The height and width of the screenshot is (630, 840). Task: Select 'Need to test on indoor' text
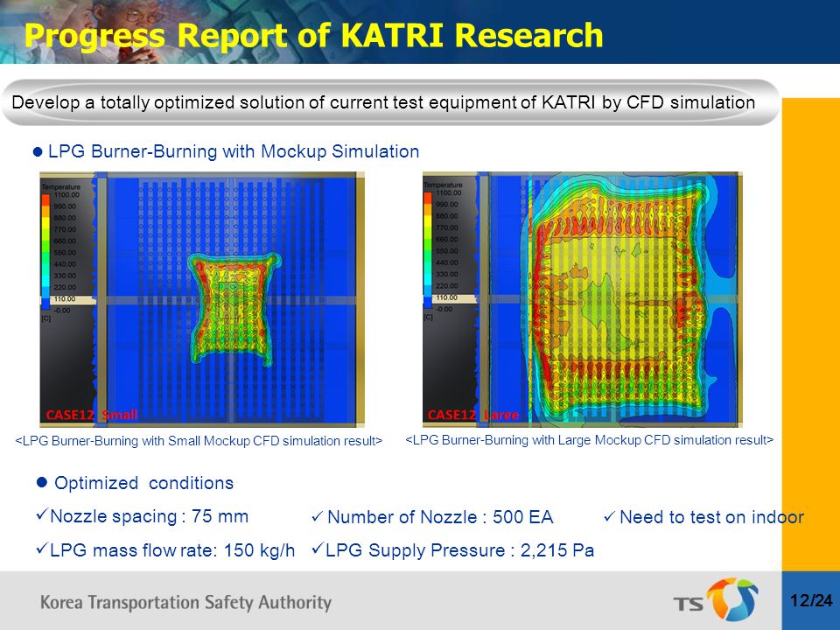(x=711, y=517)
